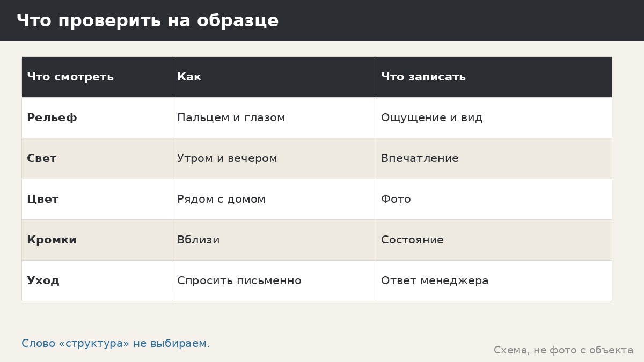This screenshot has height=362, width=644.
Task: Select the cell 'Утром и вечером'
Action: point(274,158)
